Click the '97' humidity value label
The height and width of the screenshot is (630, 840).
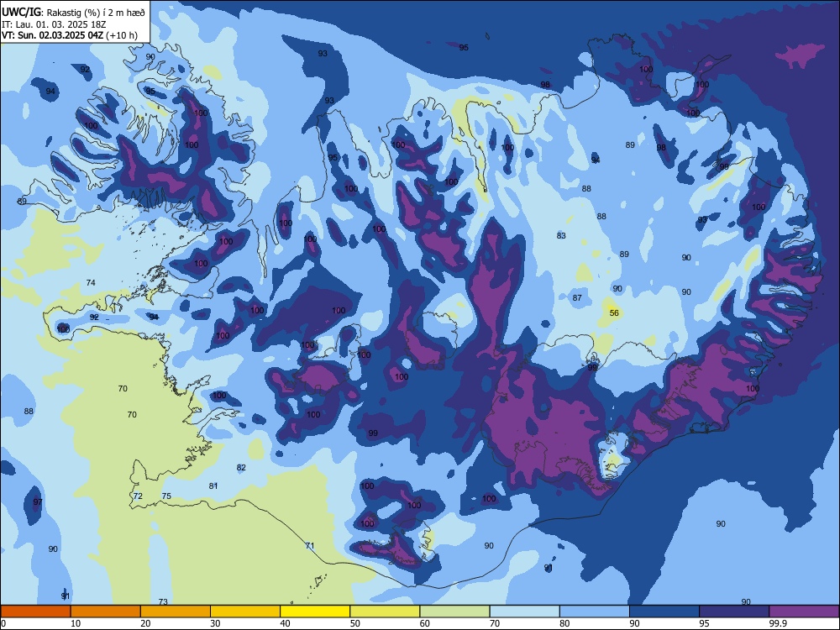tap(38, 502)
